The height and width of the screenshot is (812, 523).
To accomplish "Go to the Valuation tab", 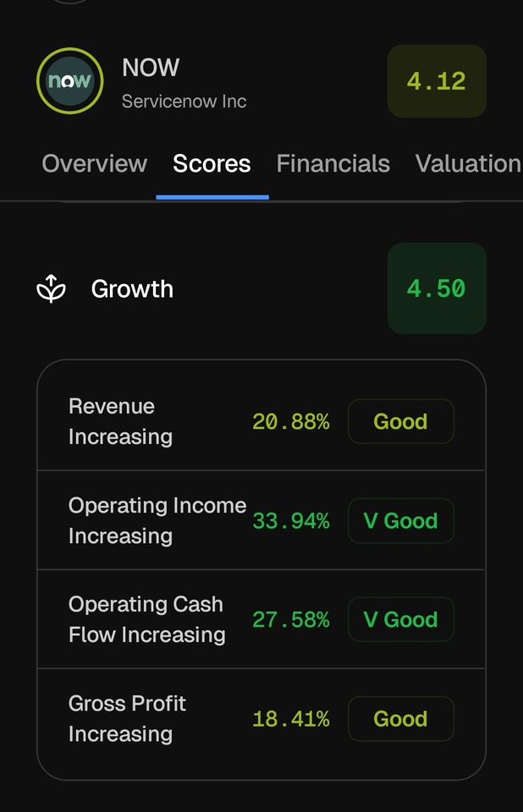I will (x=467, y=164).
